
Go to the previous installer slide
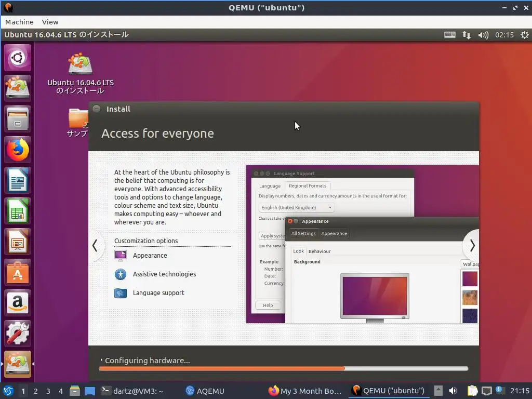[x=96, y=245]
